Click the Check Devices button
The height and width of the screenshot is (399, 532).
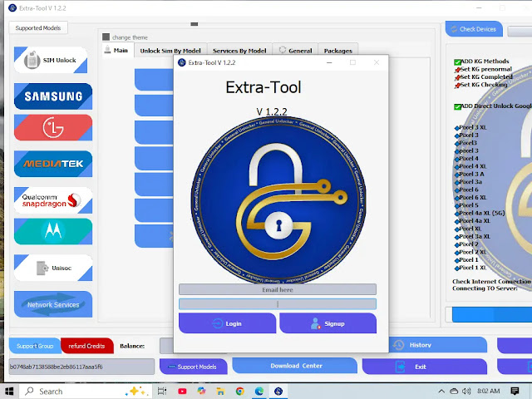(x=474, y=29)
